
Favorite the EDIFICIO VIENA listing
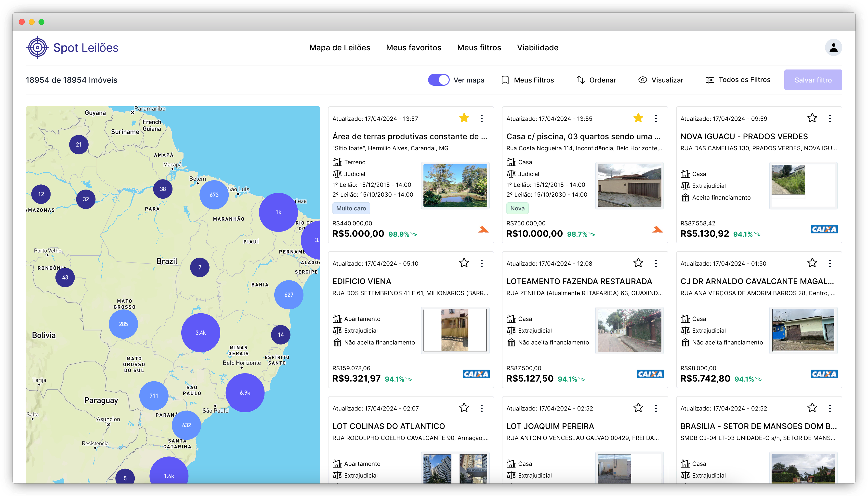(464, 263)
